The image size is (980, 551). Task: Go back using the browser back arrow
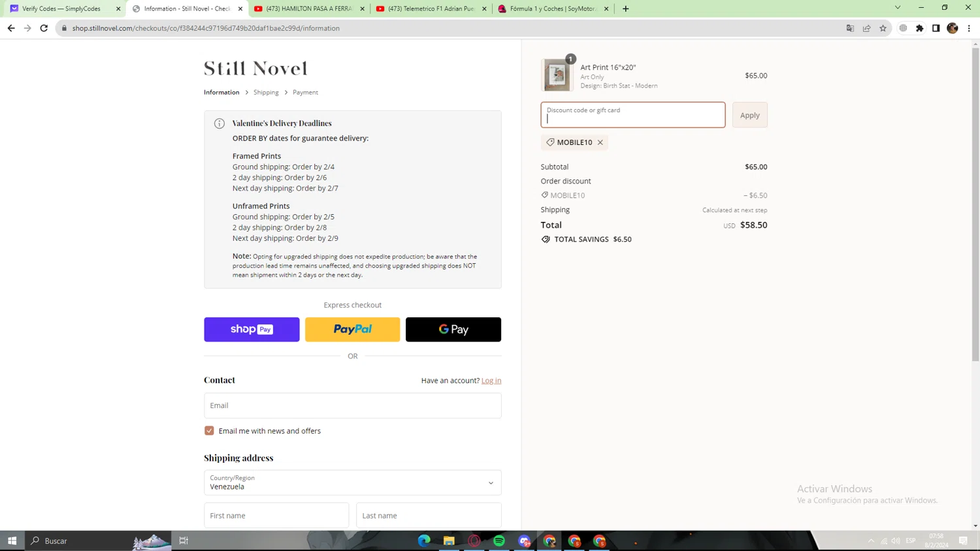[11, 28]
